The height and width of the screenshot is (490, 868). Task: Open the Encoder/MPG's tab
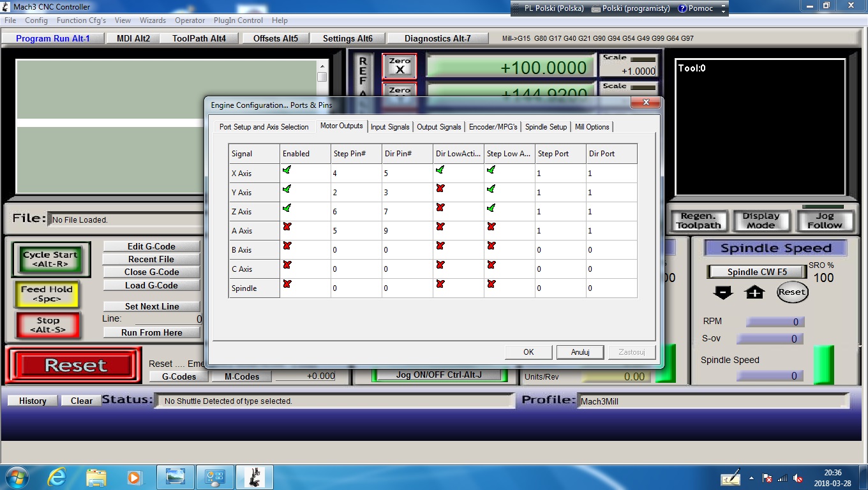[493, 127]
